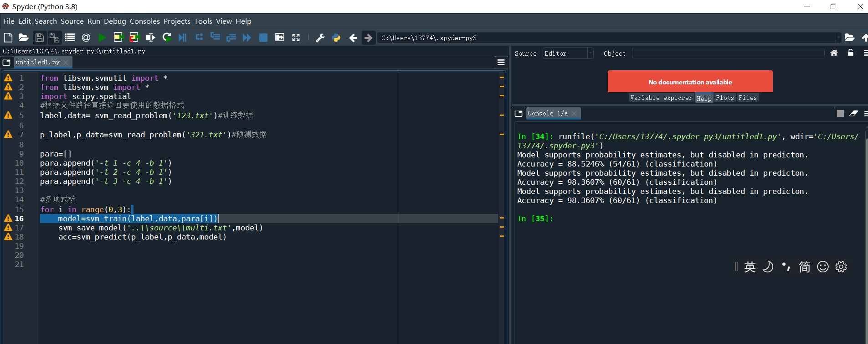Image resolution: width=868 pixels, height=344 pixels.
Task: Interrupt kernel gray stop square
Action: 841,113
